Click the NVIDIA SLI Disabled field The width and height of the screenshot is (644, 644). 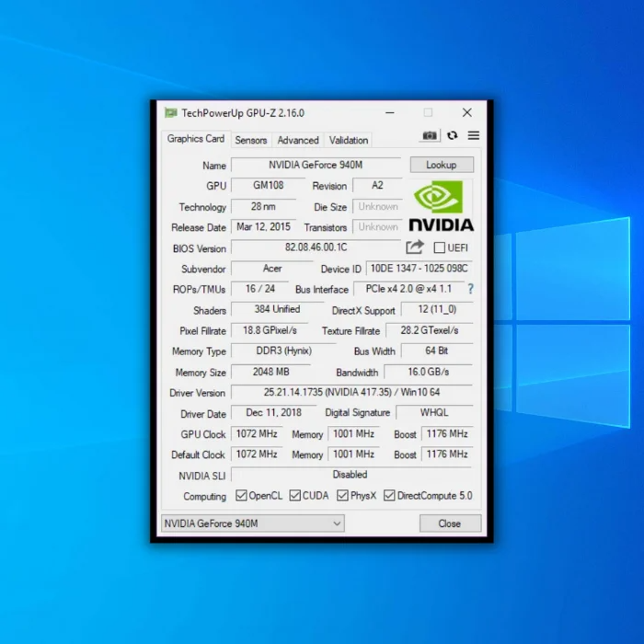pyautogui.click(x=352, y=475)
